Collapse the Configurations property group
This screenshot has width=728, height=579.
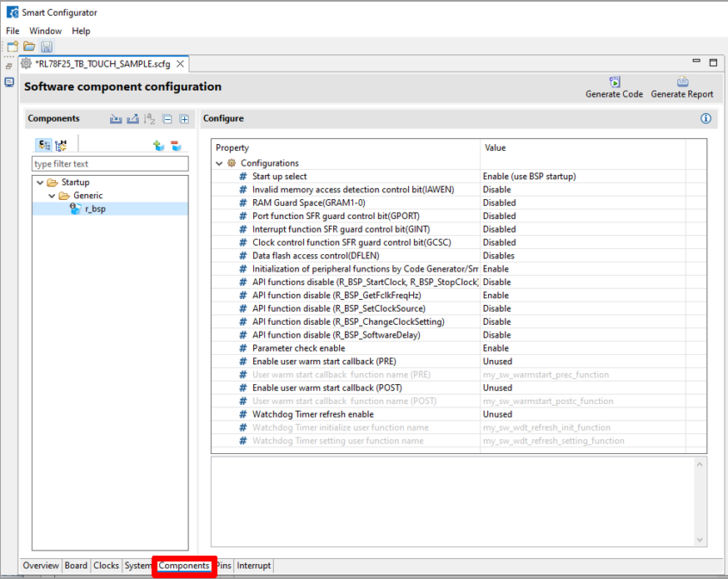coord(219,163)
